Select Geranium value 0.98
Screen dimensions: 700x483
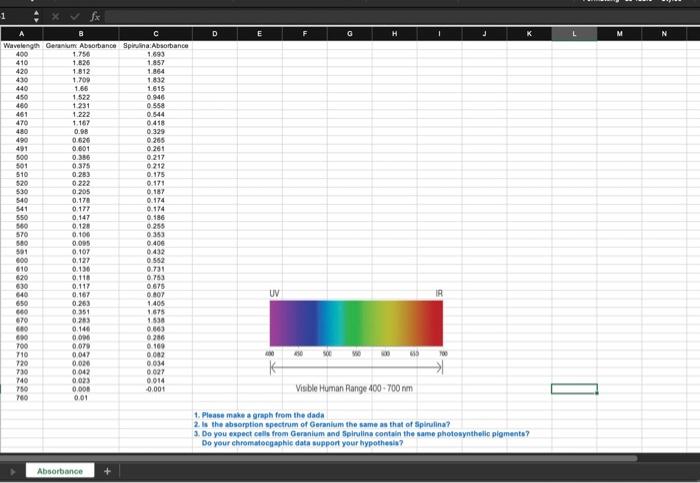point(81,132)
